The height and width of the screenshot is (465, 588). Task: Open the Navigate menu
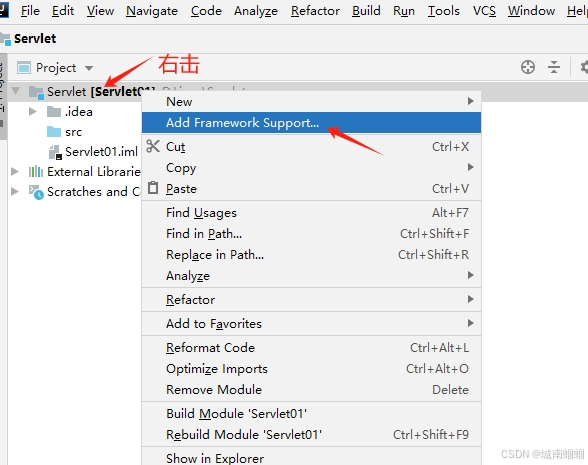tap(152, 11)
